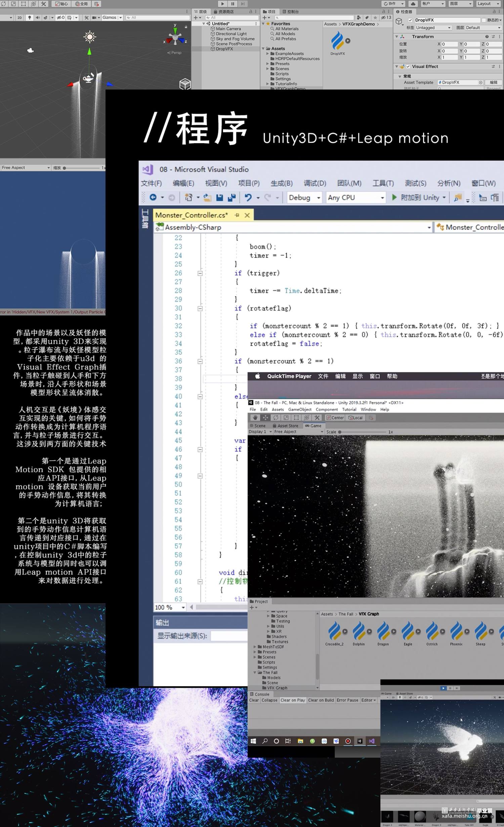Switch to the Game tab in Unity

(313, 426)
